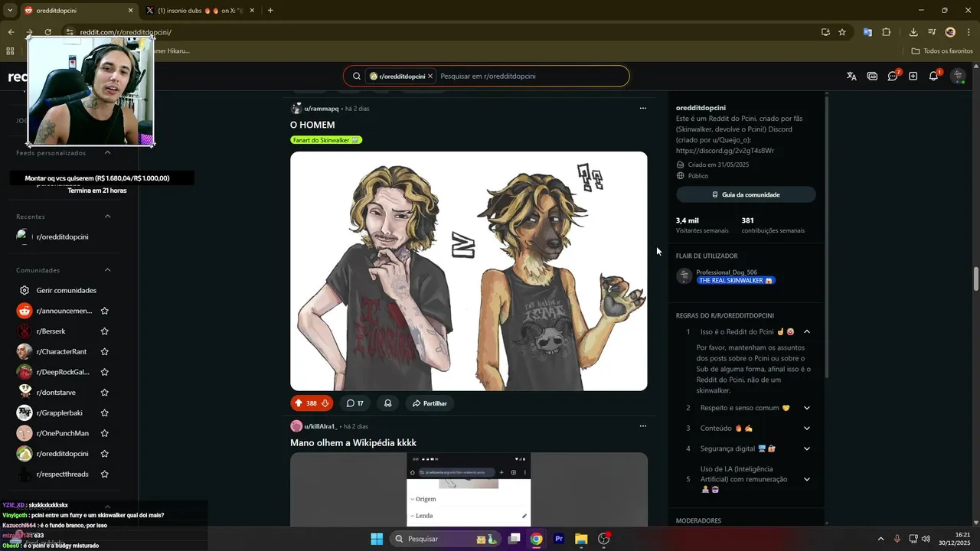Collapse the Recentes section

point(107,217)
